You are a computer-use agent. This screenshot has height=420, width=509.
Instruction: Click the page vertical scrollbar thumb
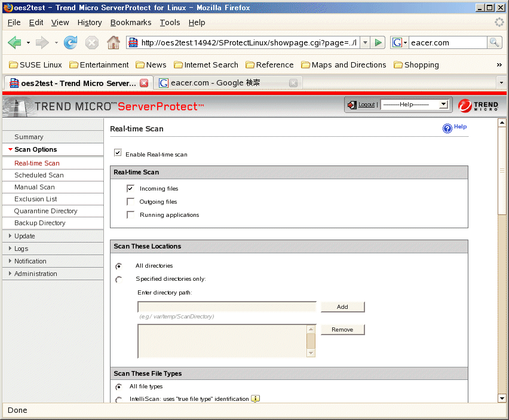(x=502, y=171)
